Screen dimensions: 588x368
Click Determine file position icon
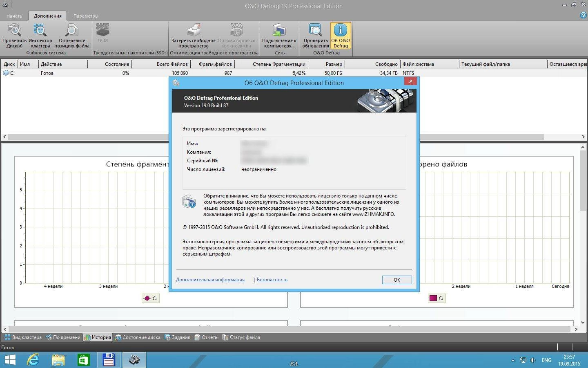71,36
